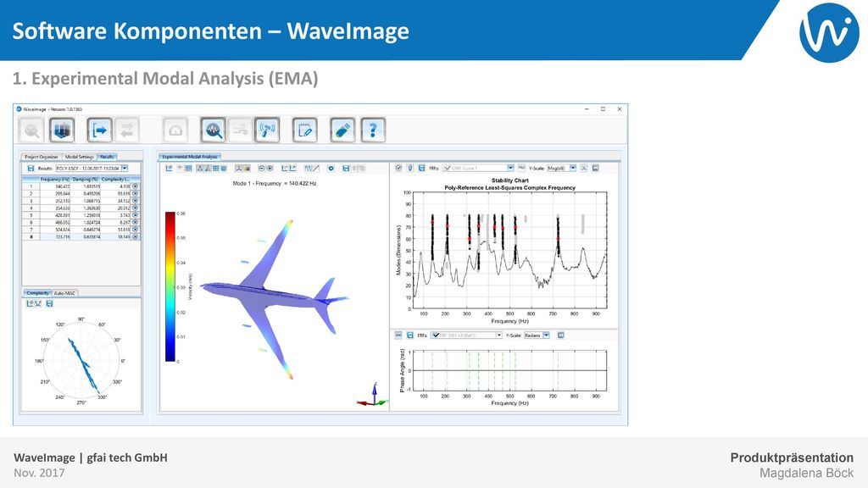Image resolution: width=868 pixels, height=488 pixels.
Task: Click the checkmark circle icon in stability toolbar
Action: point(398,168)
